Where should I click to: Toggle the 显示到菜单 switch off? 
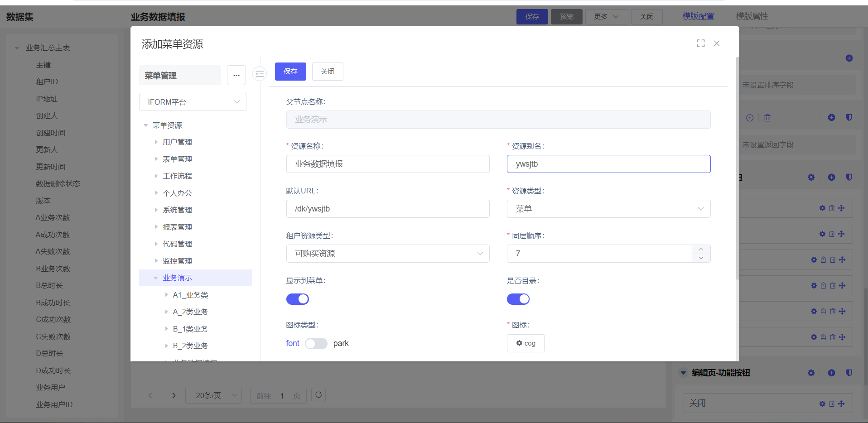pyautogui.click(x=298, y=299)
